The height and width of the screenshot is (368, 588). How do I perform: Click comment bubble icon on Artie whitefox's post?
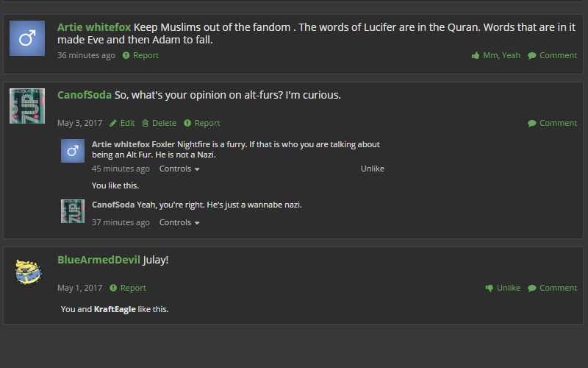tap(531, 56)
